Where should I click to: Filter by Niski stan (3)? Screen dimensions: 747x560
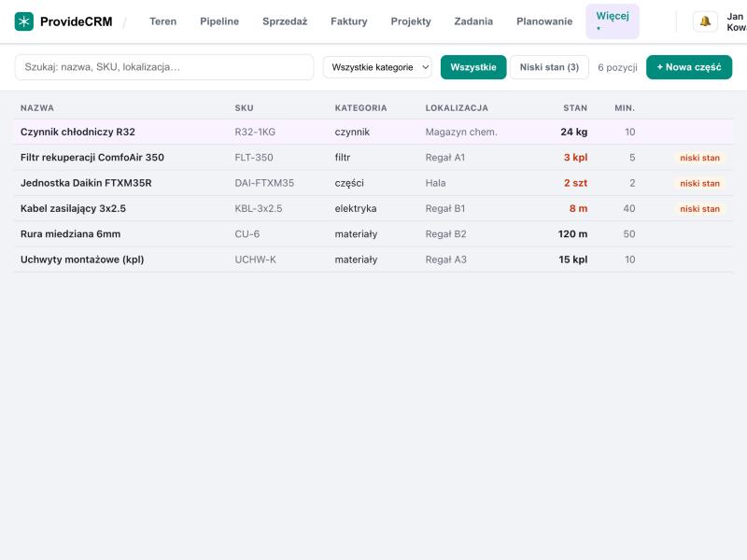coord(549,67)
